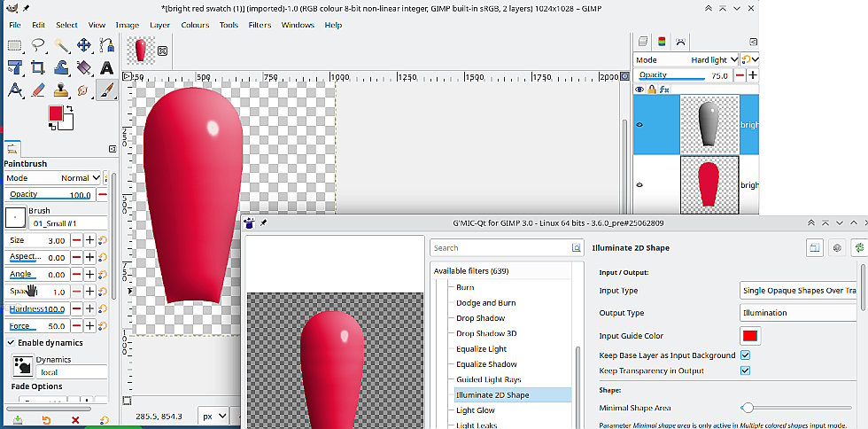The image size is (868, 429).
Task: Select the Move tool
Action: (x=84, y=45)
